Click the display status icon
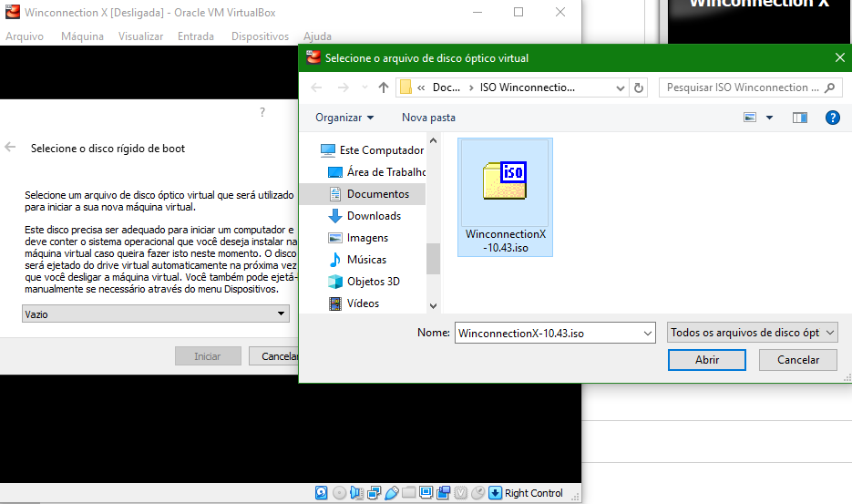This screenshot has width=852, height=504. 426,492
